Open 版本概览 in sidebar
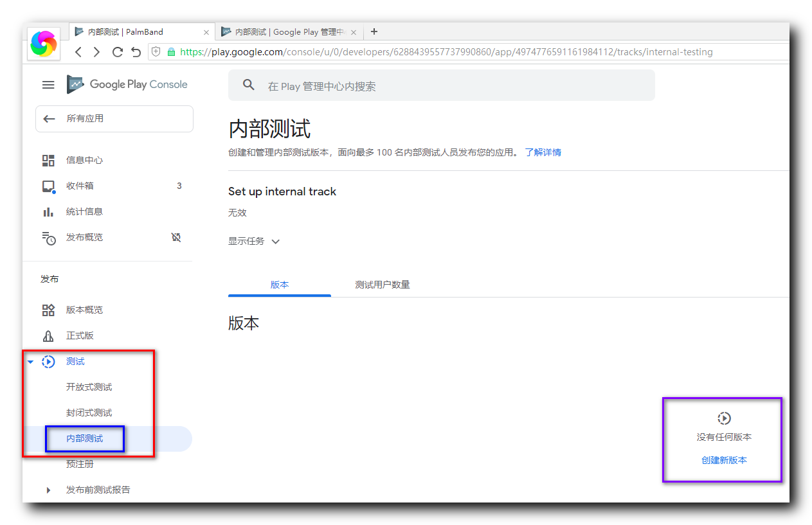This screenshot has height=525, width=812. [84, 310]
